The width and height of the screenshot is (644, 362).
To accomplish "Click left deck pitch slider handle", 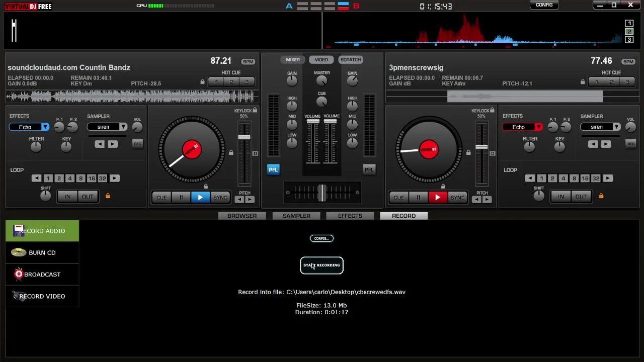I will coord(244,138).
